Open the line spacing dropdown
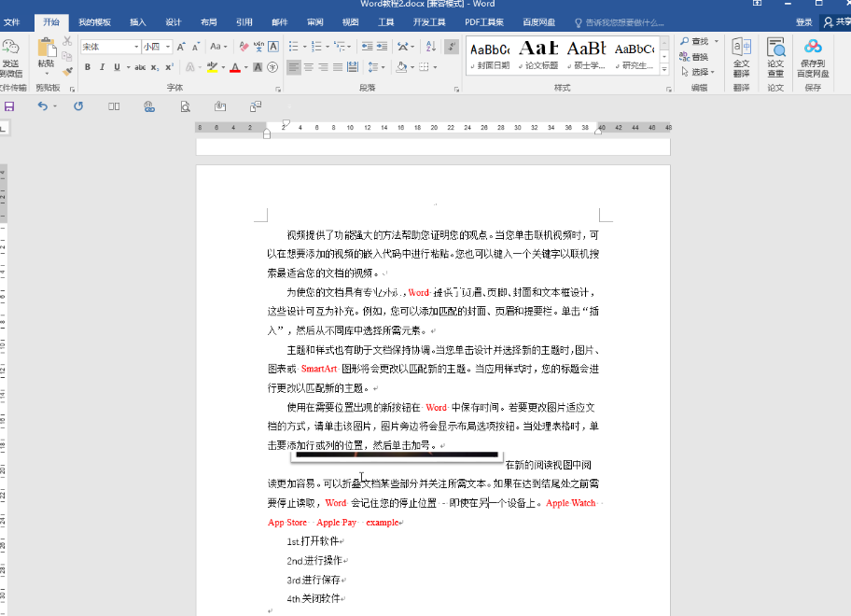This screenshot has height=616, width=851. 377,67
